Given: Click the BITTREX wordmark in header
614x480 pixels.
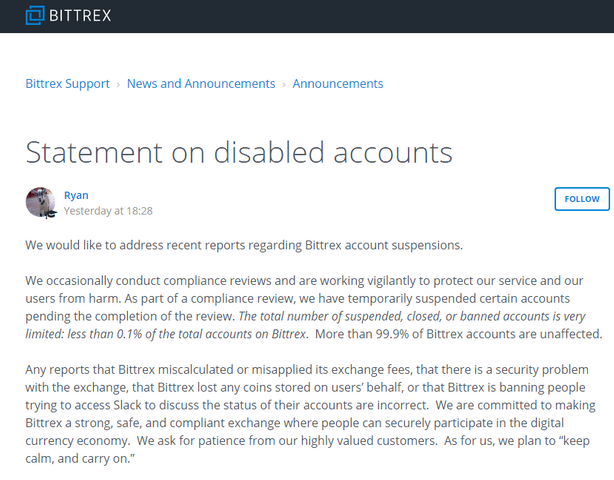Looking at the screenshot, I should pyautogui.click(x=82, y=15).
